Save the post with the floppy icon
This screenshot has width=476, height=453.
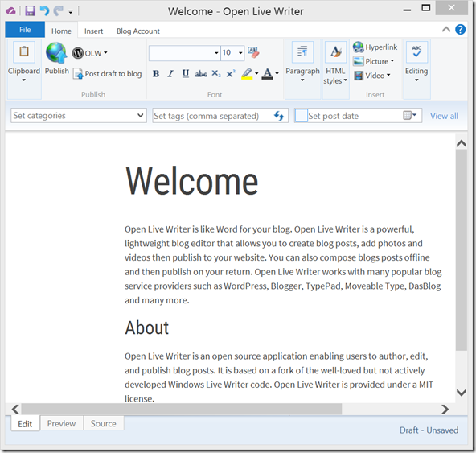click(x=30, y=11)
